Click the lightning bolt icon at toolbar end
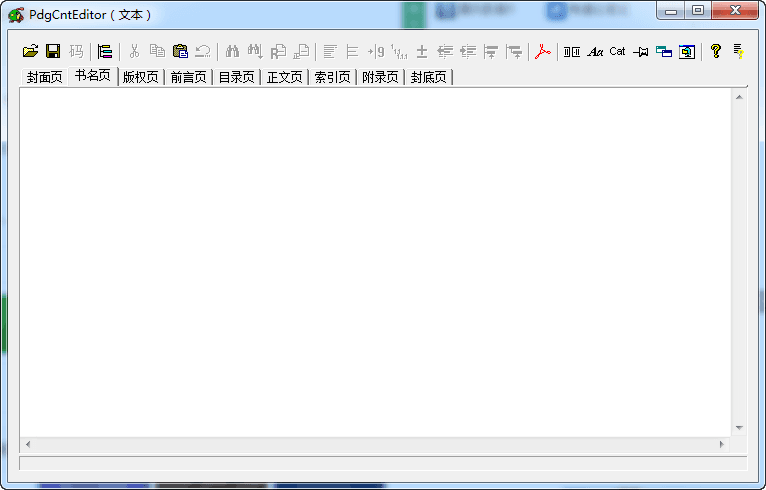 pyautogui.click(x=738, y=51)
